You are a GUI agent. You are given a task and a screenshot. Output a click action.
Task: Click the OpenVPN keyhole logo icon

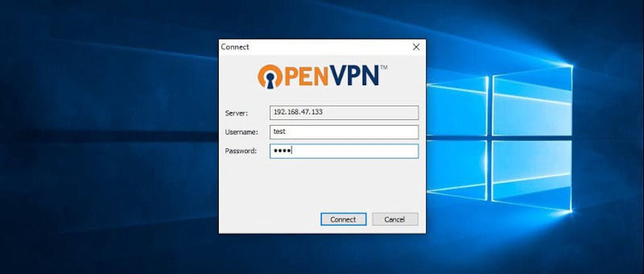click(270, 77)
